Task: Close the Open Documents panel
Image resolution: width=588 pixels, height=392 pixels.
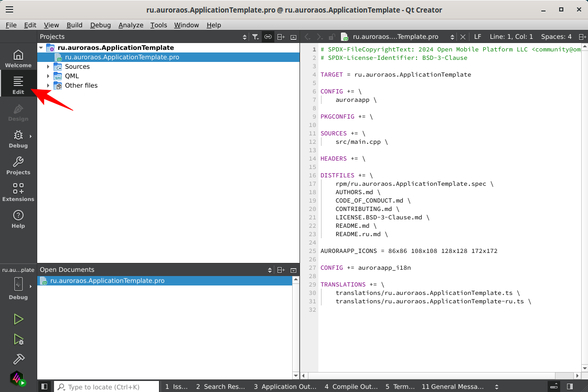Action: 294,270
